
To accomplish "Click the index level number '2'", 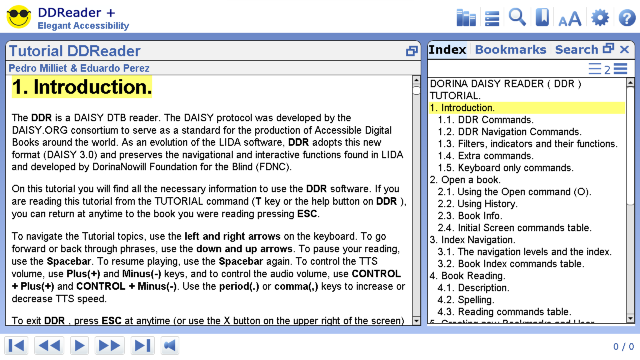I will coord(607,69).
